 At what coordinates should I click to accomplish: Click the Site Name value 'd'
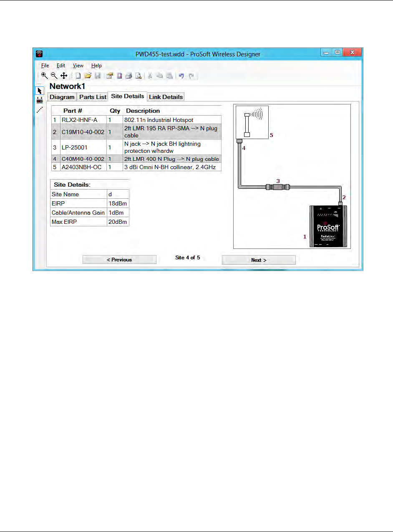[118, 194]
